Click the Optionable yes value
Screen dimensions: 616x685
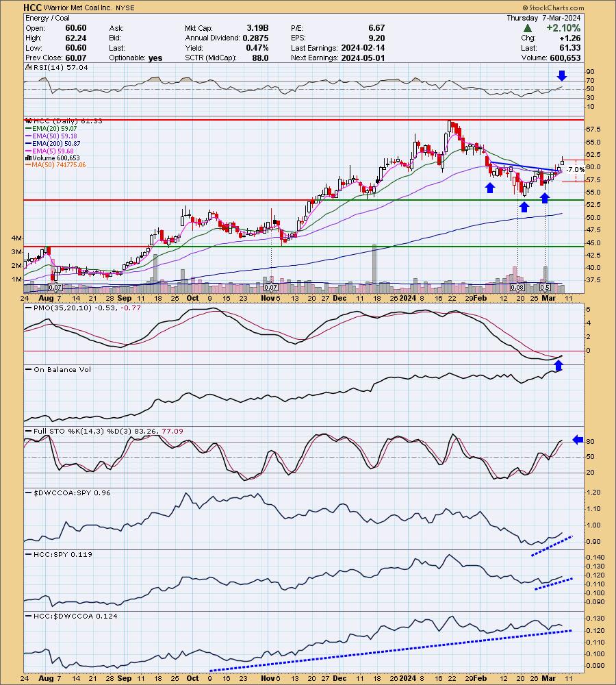[x=155, y=58]
